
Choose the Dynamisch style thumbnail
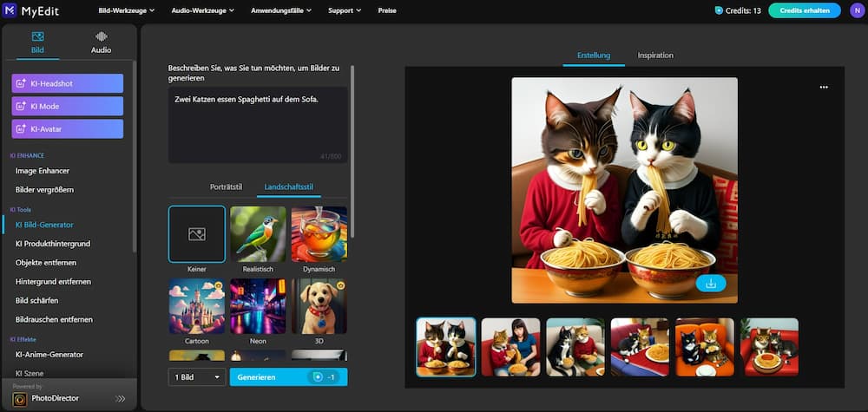click(319, 234)
